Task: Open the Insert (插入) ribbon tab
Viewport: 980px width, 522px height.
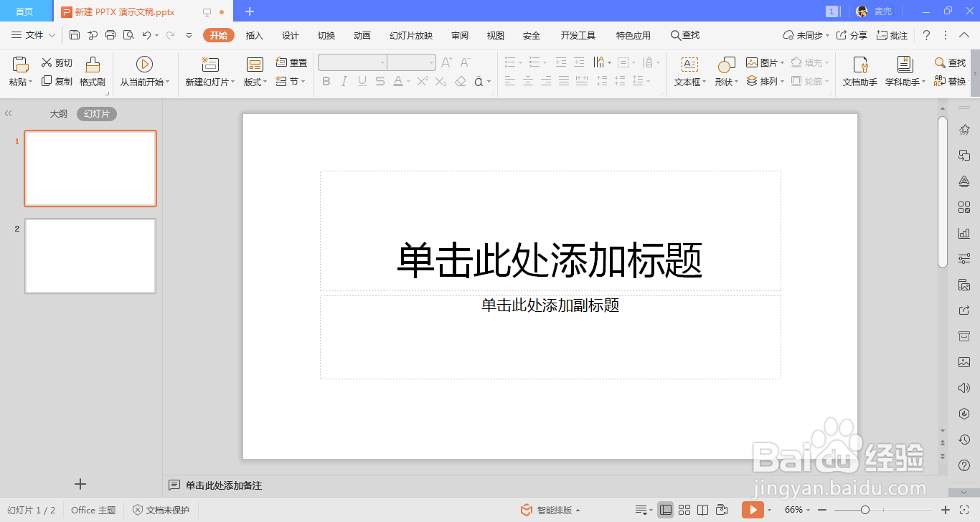Action: coord(255,35)
